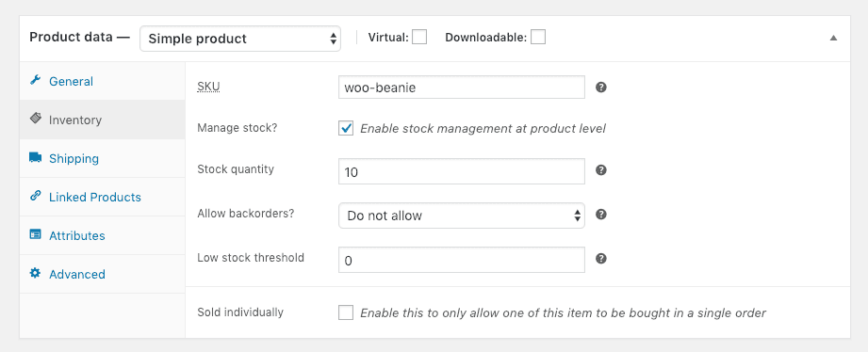Uncheck the Manage stock checkbox
The height and width of the screenshot is (352, 868).
pos(346,128)
